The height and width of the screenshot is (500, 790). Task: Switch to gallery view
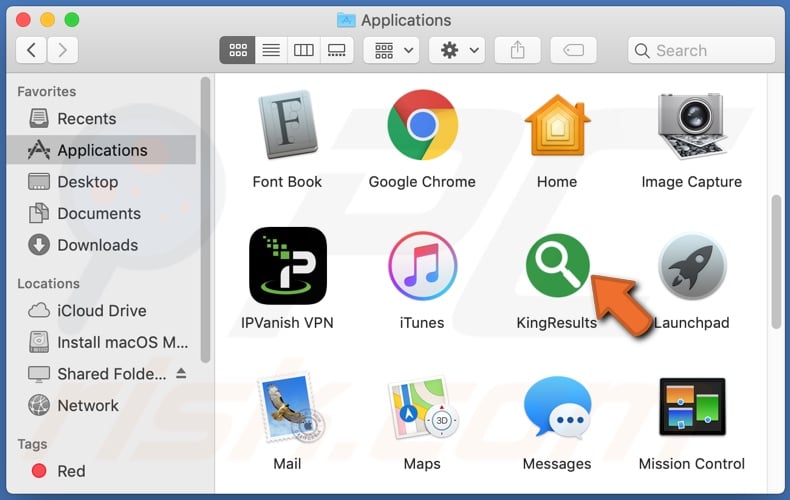point(337,50)
